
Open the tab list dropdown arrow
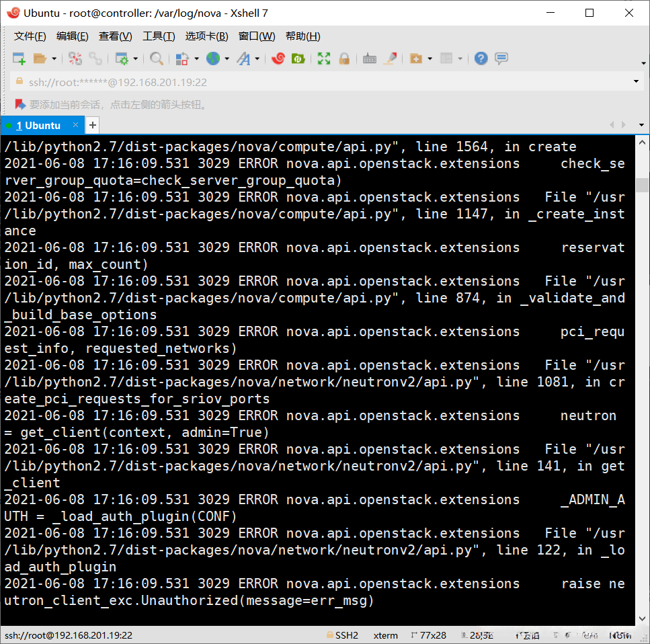tap(641, 125)
